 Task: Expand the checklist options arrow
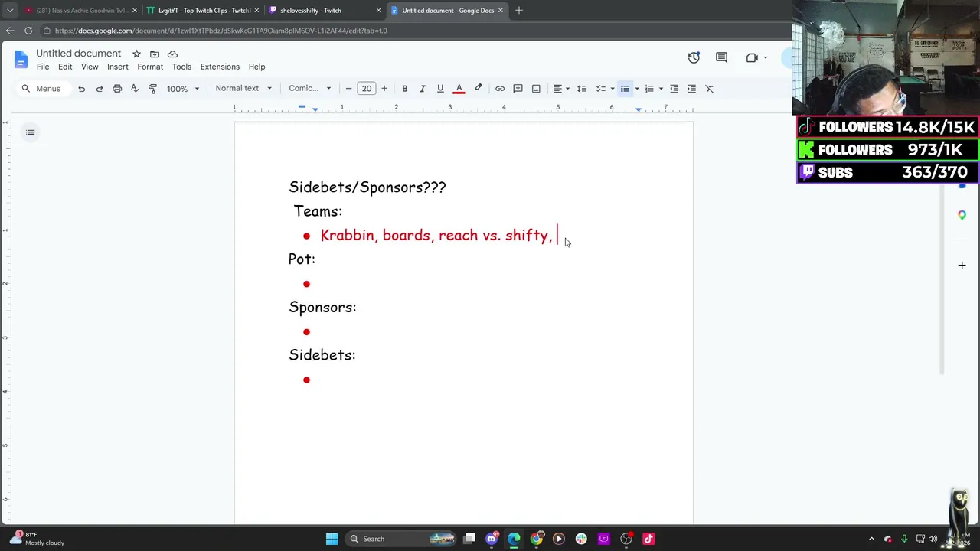coord(612,89)
